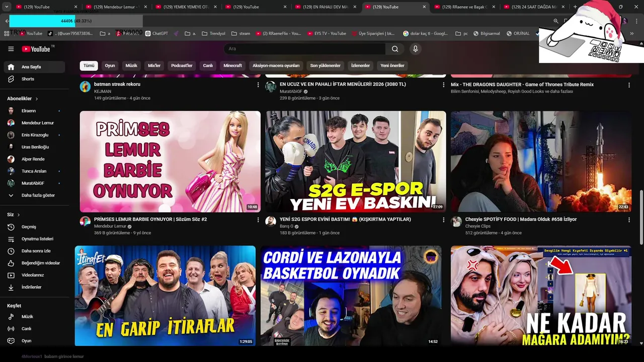Open the Tunca Arslan channel subscription

click(x=34, y=171)
